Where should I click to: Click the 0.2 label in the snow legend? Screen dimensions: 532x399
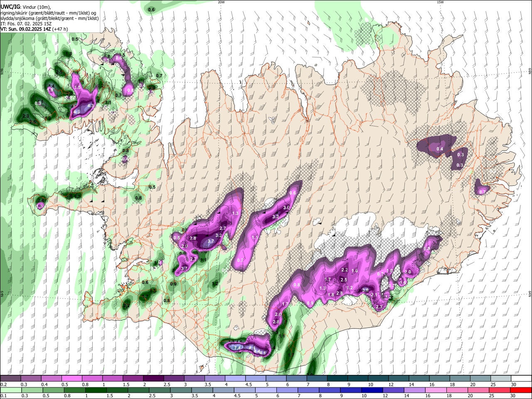(3, 385)
